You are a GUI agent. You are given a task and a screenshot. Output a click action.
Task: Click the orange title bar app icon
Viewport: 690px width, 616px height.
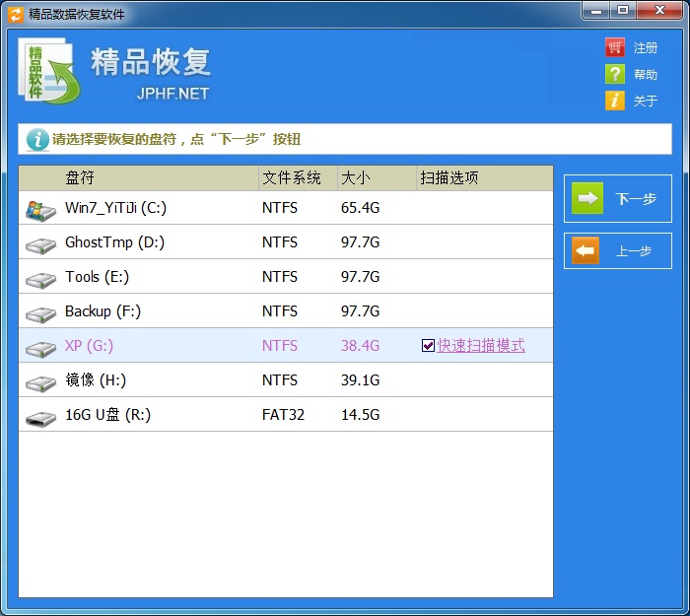16,14
